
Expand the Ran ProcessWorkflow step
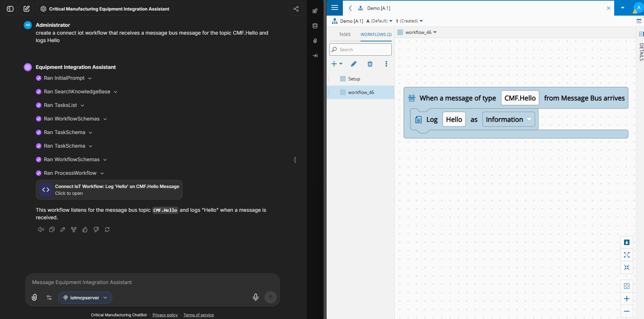click(x=102, y=173)
